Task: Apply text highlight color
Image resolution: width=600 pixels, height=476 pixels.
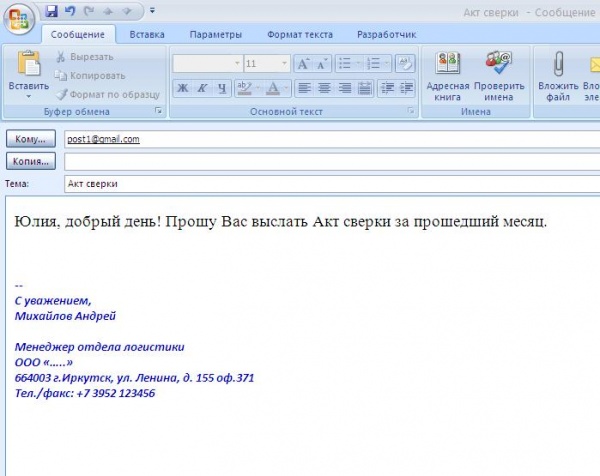Action: [245, 88]
